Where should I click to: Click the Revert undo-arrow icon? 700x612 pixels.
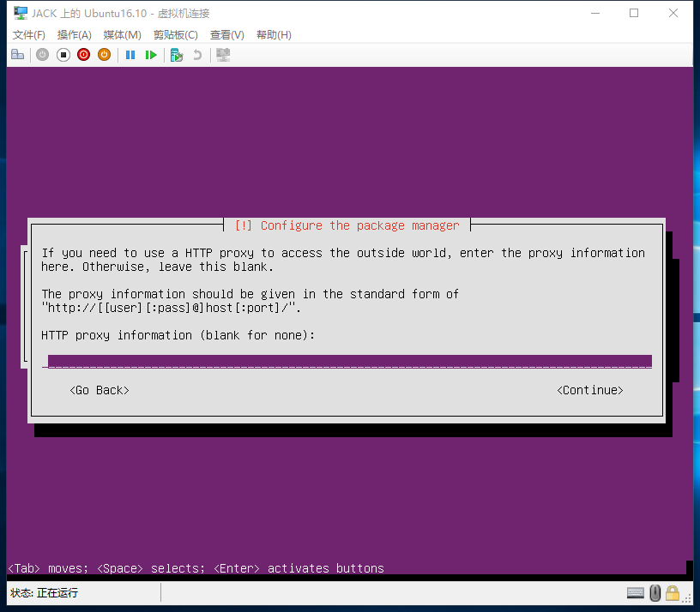pos(197,55)
